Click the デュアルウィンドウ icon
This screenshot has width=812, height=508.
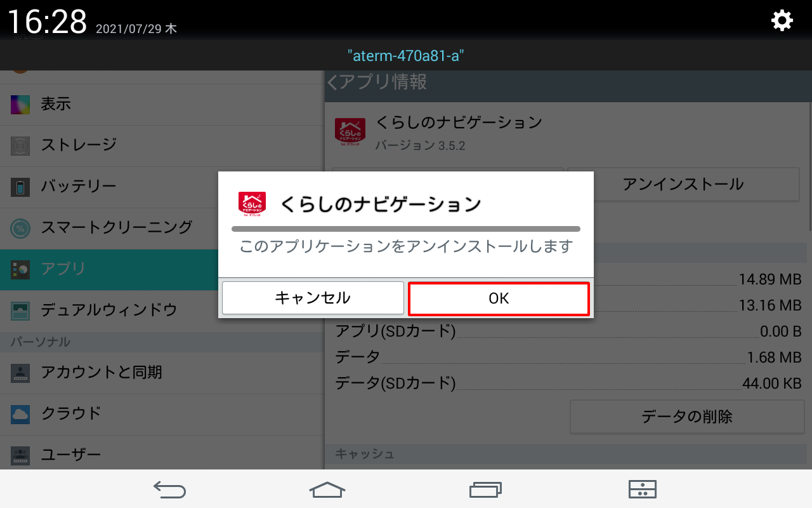(20, 311)
